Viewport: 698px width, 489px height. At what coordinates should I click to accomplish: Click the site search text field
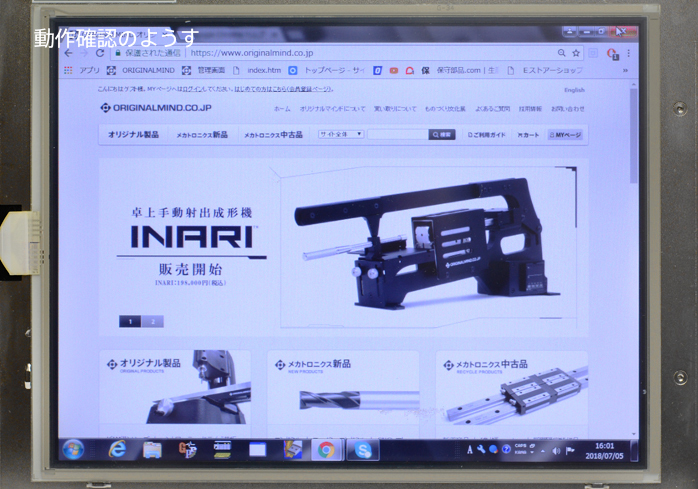[397, 134]
